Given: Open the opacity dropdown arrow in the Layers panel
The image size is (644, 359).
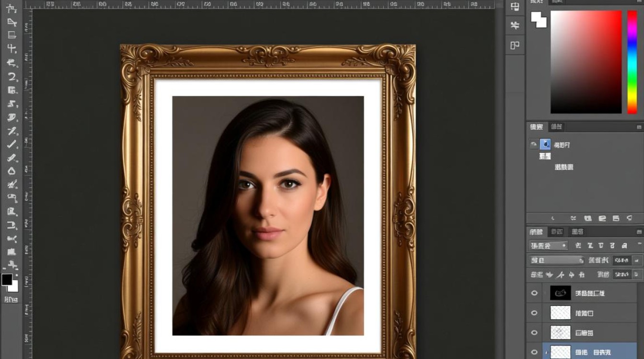Looking at the screenshot, I should [637, 260].
